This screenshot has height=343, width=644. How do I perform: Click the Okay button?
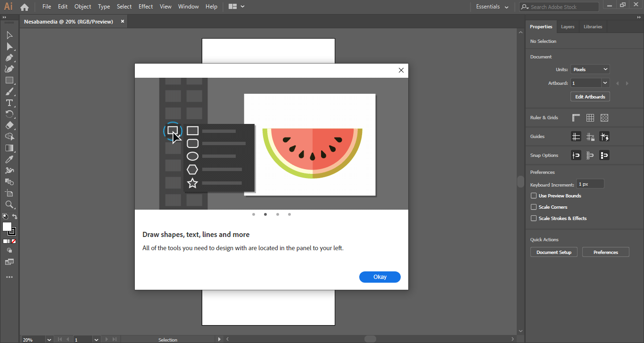[380, 277]
